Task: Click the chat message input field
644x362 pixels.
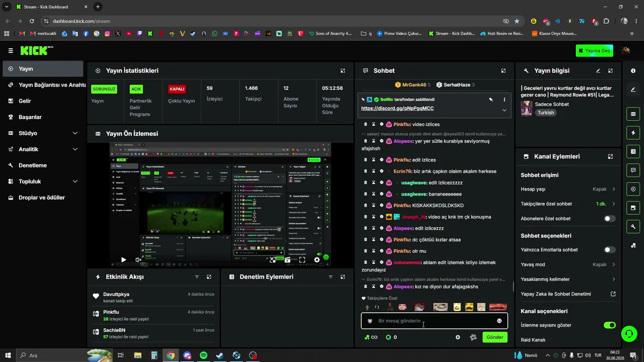Action: coord(434,321)
